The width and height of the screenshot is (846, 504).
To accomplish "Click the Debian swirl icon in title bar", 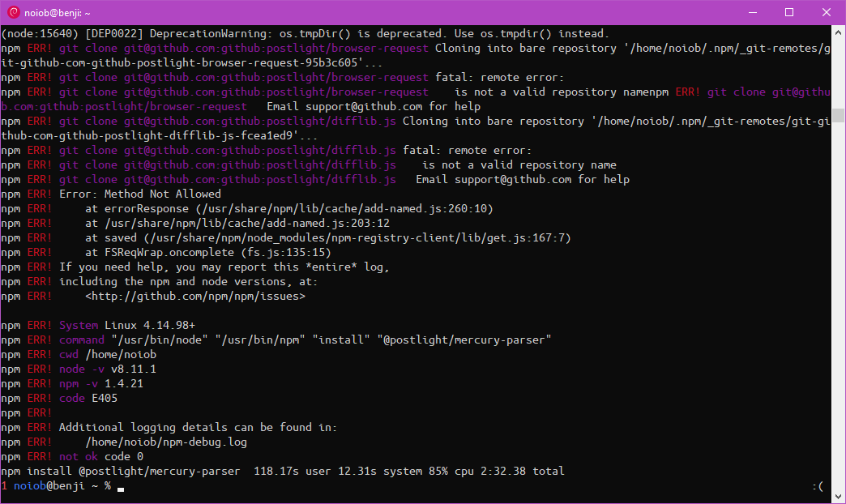I will pyautogui.click(x=14, y=12).
